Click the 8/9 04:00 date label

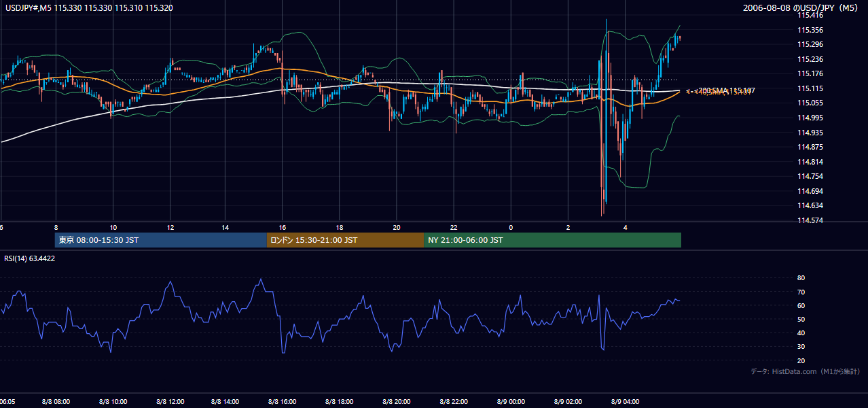pos(624,402)
